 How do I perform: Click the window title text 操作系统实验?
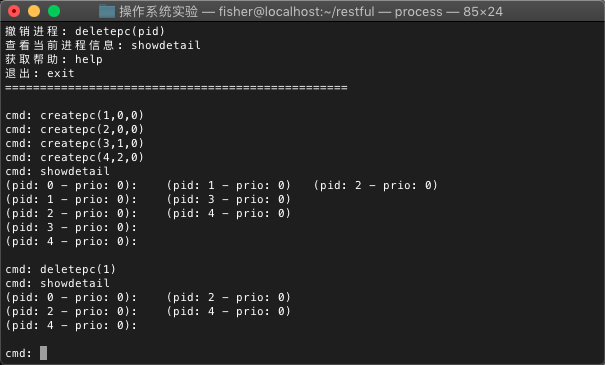(x=159, y=12)
